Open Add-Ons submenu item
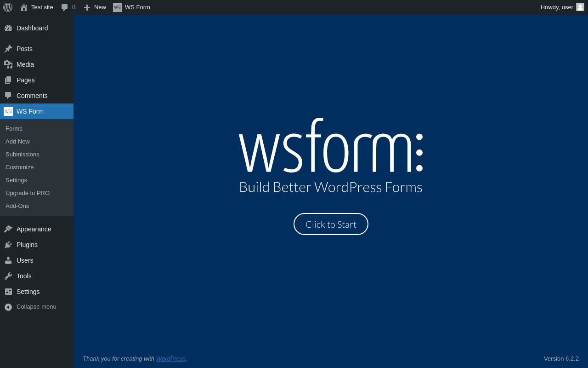The image size is (588, 368). click(37, 206)
